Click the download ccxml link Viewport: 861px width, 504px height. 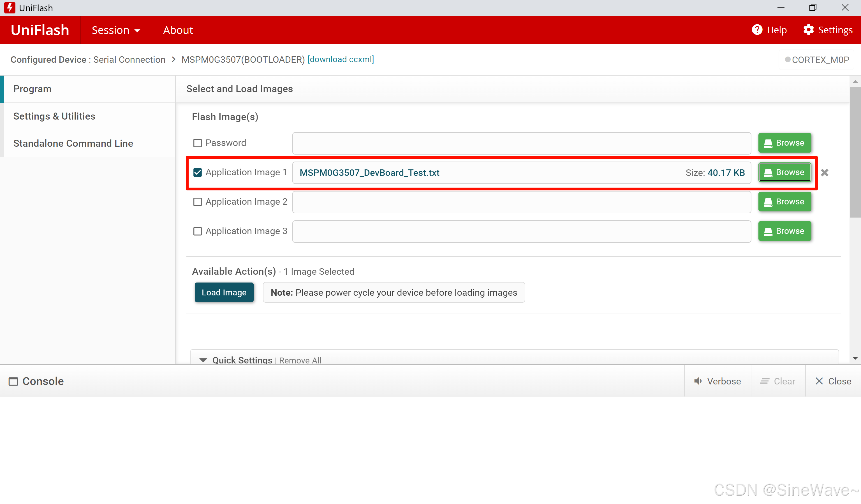tap(341, 59)
